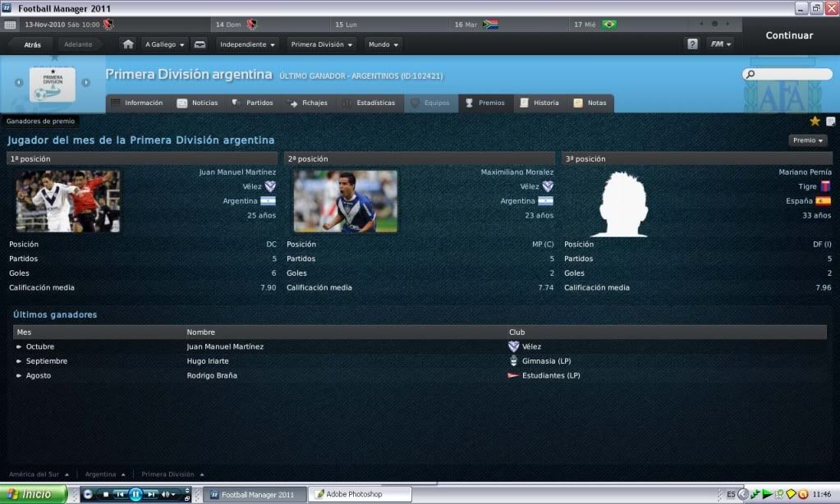This screenshot has height=504, width=840.
Task: Go to next competition arrow
Action: 85,82
